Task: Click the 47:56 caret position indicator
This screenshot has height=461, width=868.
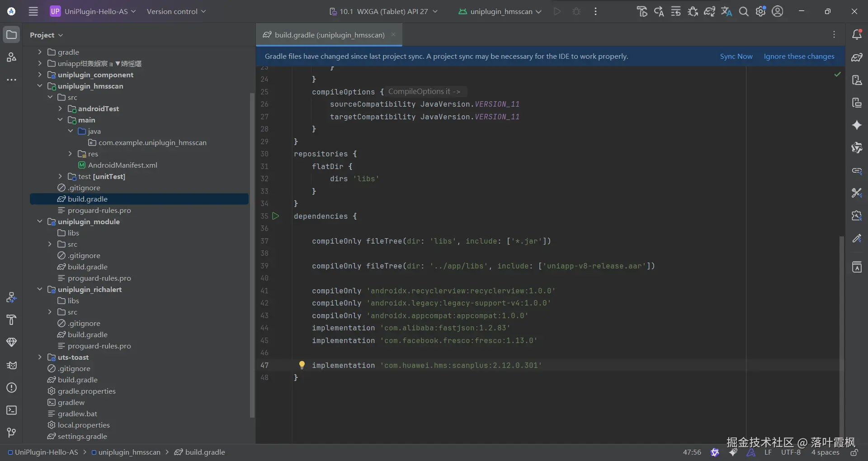Action: click(x=692, y=452)
